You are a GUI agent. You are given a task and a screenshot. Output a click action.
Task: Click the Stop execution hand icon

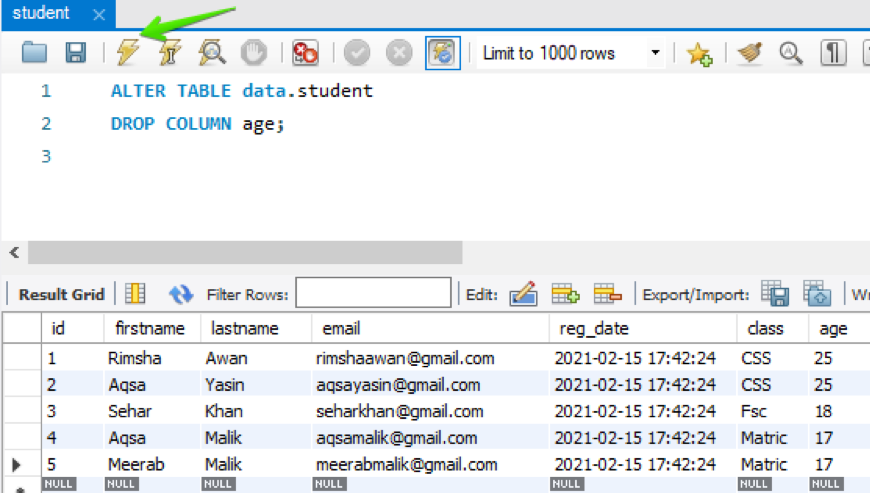(x=254, y=53)
